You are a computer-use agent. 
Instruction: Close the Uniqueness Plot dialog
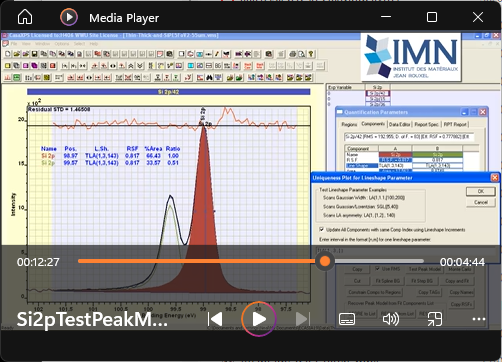[495, 178]
